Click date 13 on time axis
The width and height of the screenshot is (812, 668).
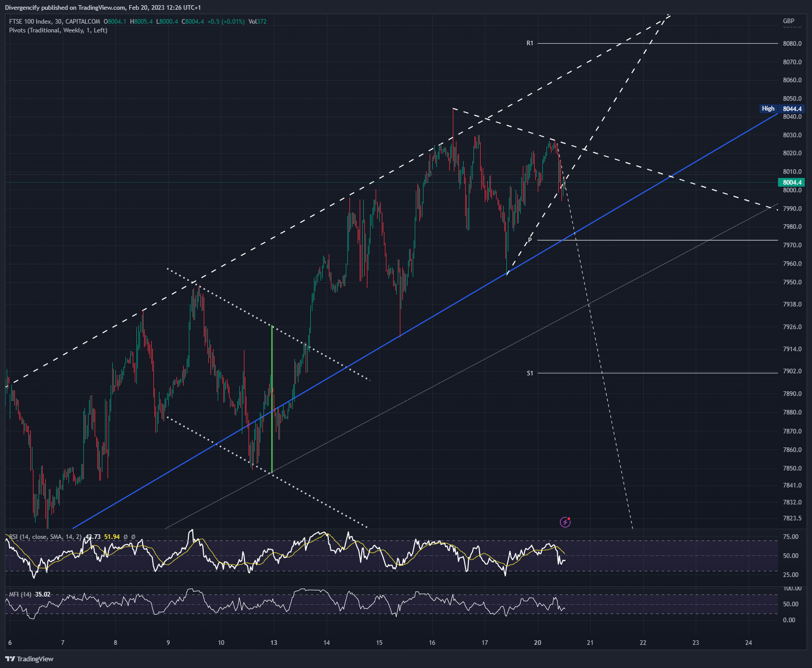pyautogui.click(x=274, y=643)
